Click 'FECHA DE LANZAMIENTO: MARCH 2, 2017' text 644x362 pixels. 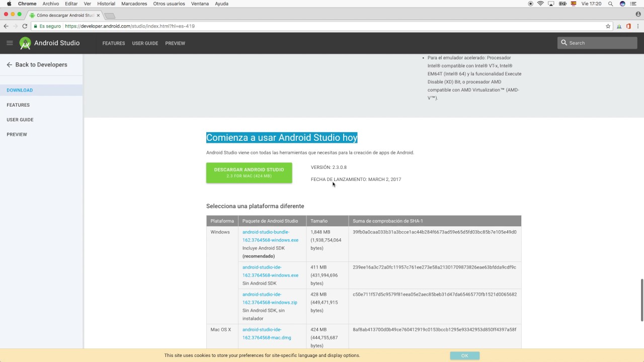point(356,179)
